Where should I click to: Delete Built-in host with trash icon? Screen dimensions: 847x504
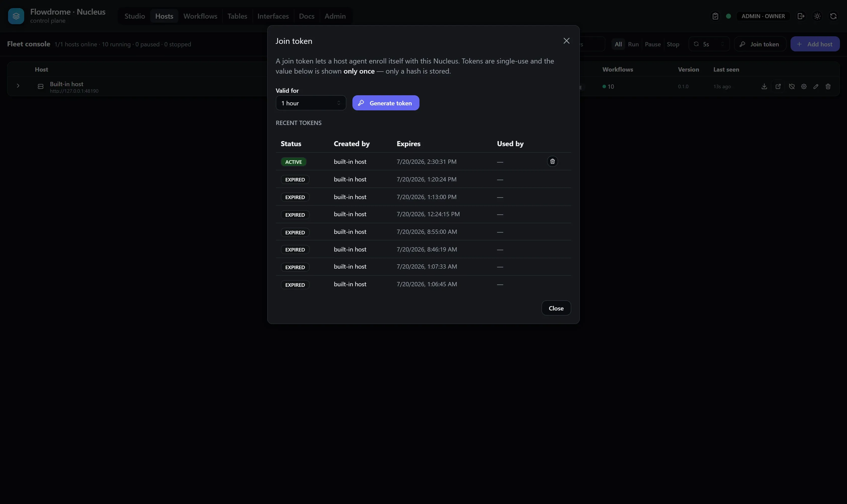828,86
